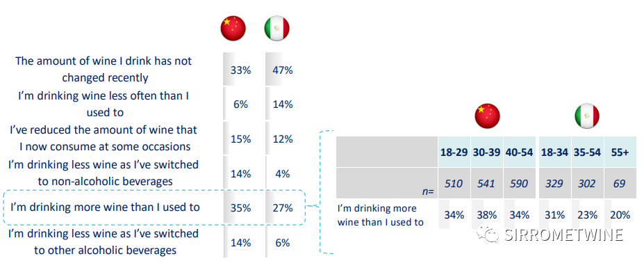Select the 35-54 age column header
Screen dimensions: 644x261
(587, 152)
